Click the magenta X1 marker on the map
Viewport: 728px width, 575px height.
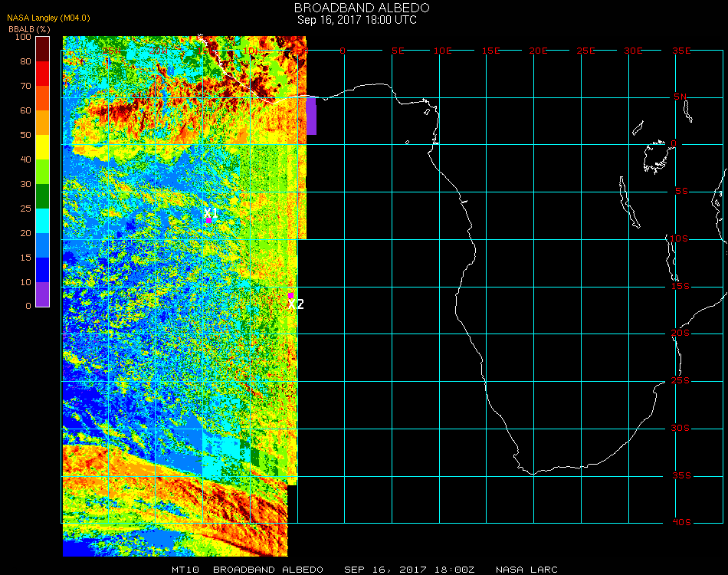coord(209,221)
